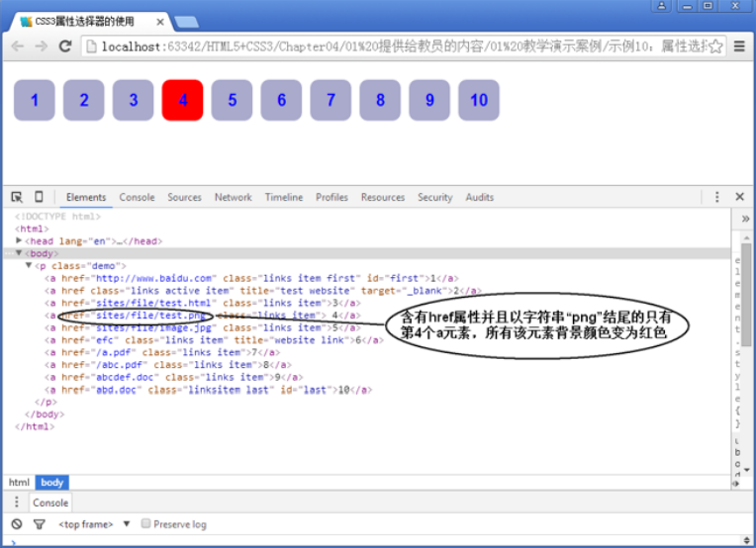Click the page link button 1

(x=35, y=100)
